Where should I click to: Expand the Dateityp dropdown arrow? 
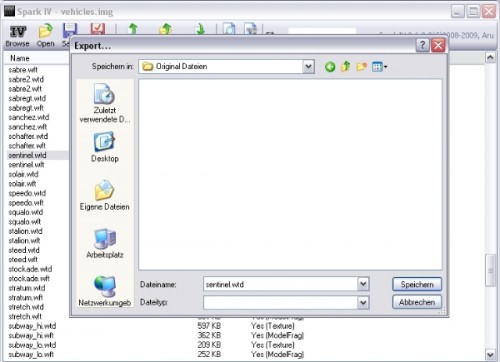click(x=363, y=303)
